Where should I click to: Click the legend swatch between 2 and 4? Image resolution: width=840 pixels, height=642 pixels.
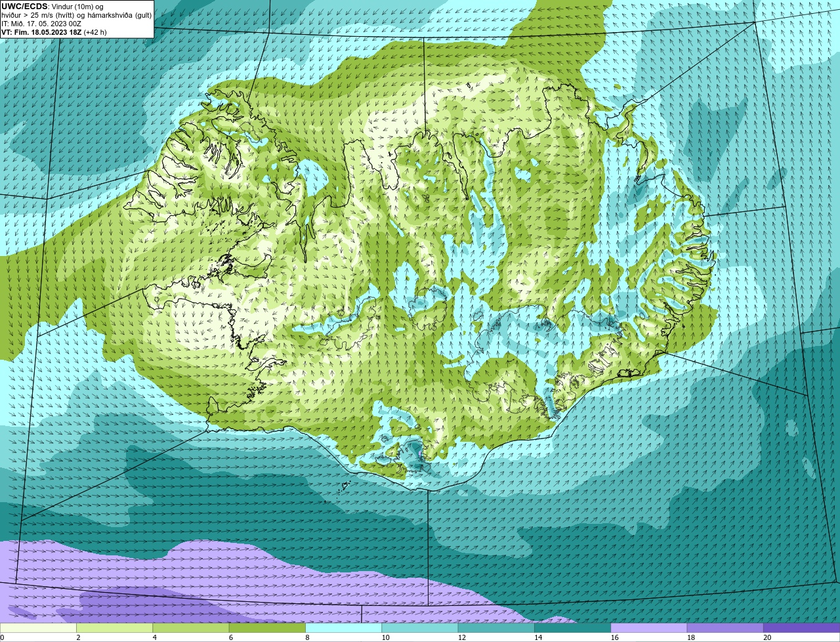[x=114, y=628]
